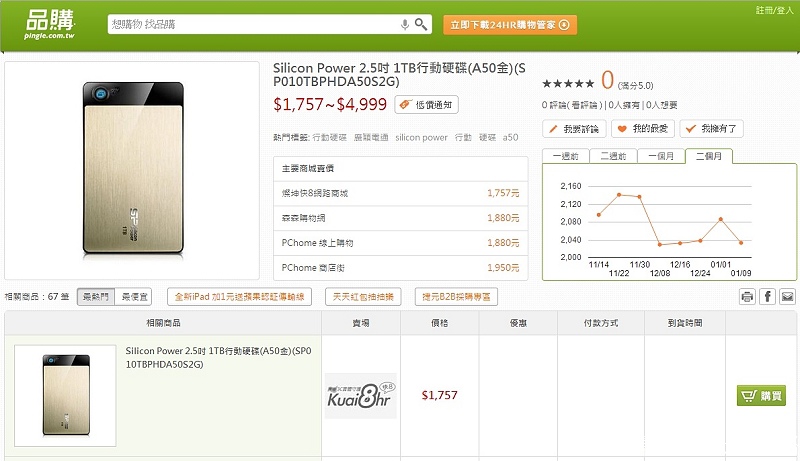Screen dimensions: 800x461
Task: Click the 燦坤快8網路商城 1,757元 price row
Action: point(401,193)
